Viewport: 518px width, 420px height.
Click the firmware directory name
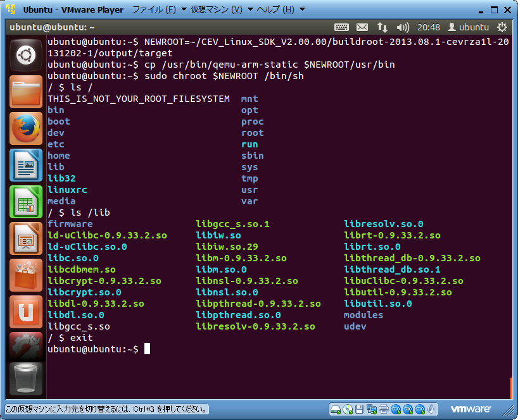pos(70,224)
